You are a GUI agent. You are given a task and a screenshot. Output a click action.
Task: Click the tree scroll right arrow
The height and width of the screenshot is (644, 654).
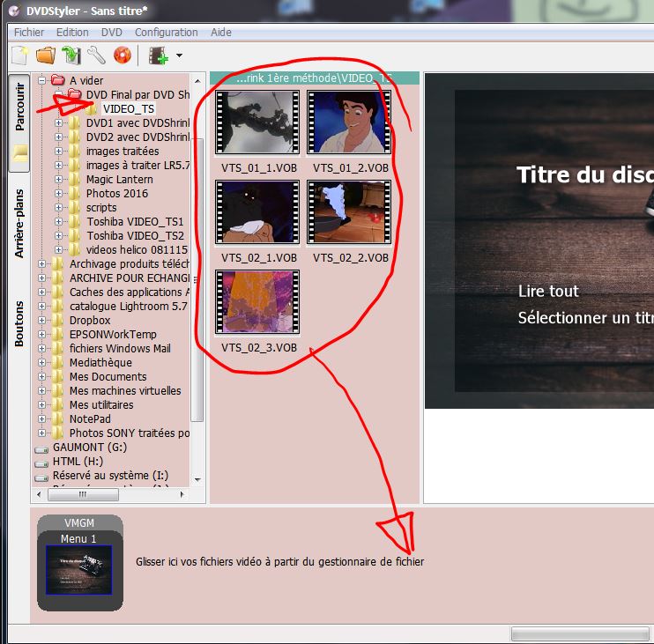(182, 495)
